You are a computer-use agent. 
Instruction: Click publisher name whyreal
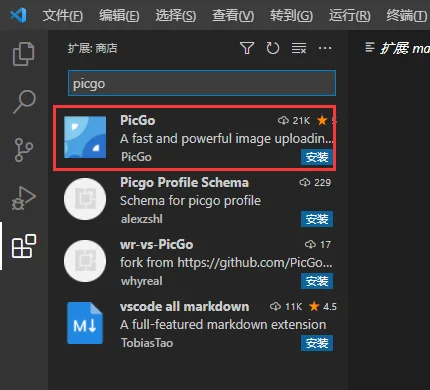pos(142,281)
